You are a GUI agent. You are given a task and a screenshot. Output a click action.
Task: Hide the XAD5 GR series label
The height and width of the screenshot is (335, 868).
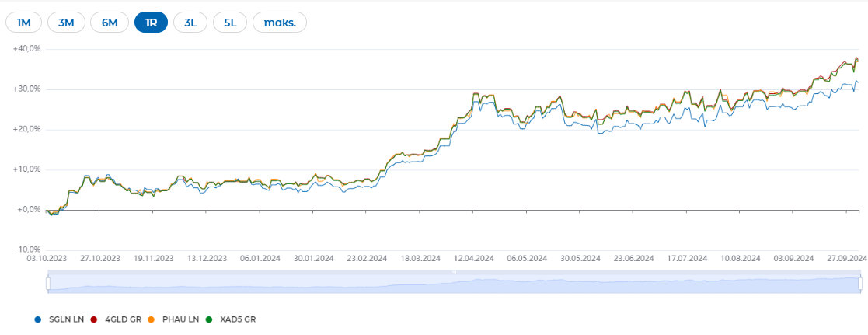[x=238, y=319]
